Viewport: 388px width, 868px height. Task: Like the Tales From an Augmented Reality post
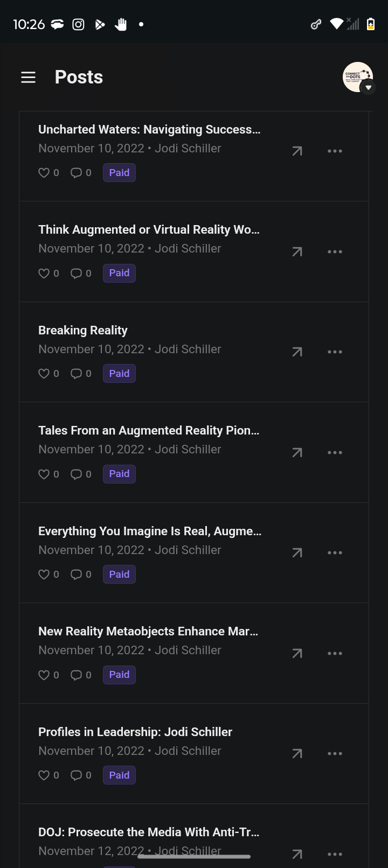point(44,474)
